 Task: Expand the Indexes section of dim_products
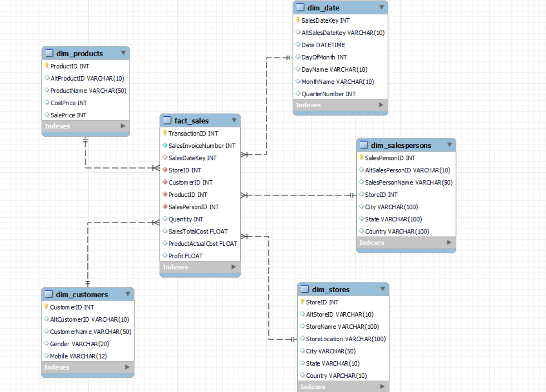coord(123,126)
